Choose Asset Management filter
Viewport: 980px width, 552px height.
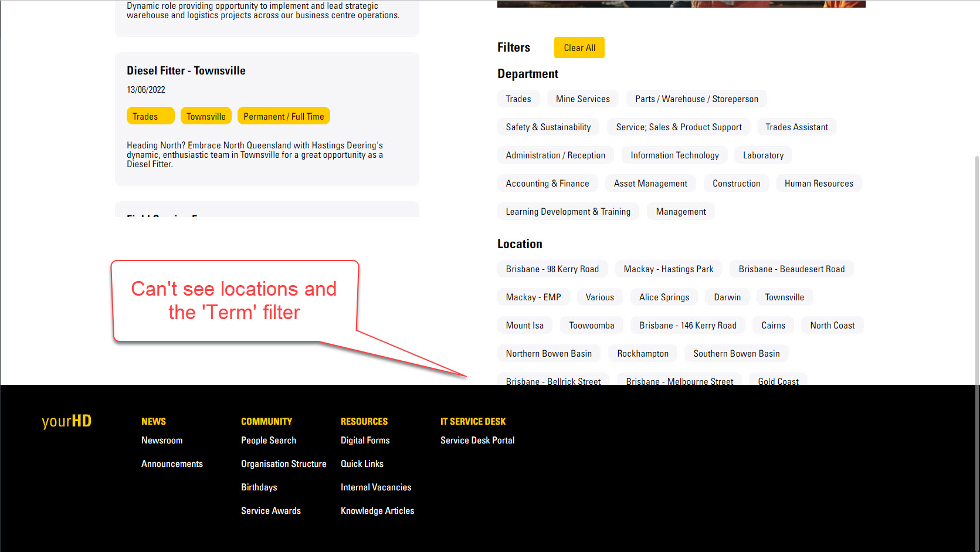(x=650, y=184)
